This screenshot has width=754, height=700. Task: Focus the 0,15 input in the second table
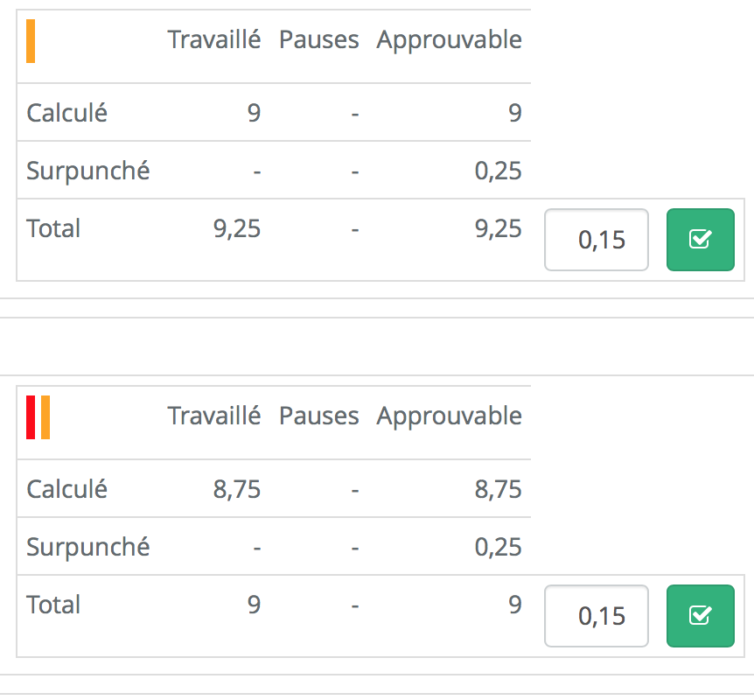(x=597, y=616)
